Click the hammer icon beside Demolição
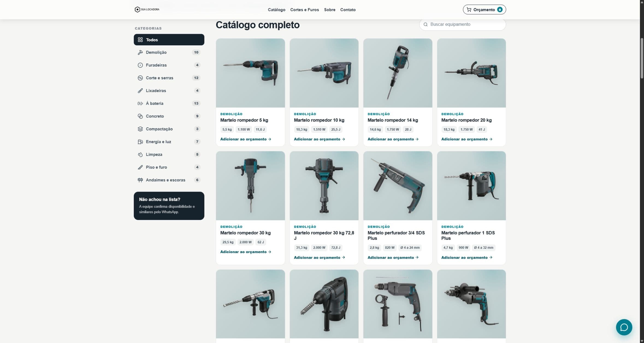This screenshot has width=644, height=343. coord(140,52)
